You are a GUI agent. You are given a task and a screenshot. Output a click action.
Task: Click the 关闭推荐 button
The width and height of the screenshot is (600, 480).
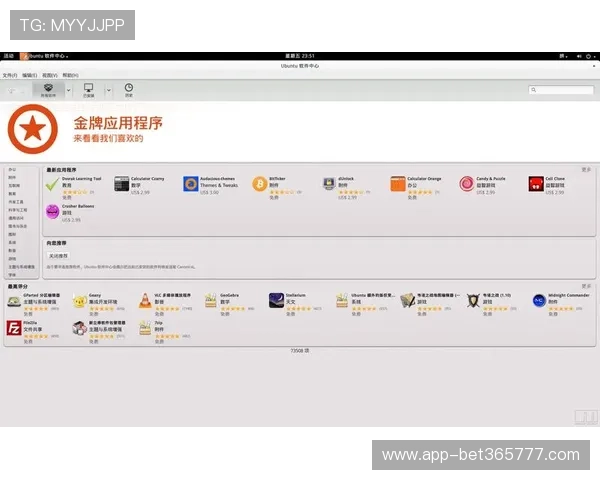(59, 256)
